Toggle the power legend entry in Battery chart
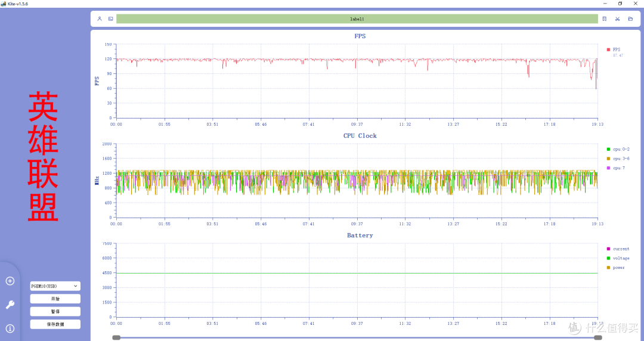 coord(615,268)
